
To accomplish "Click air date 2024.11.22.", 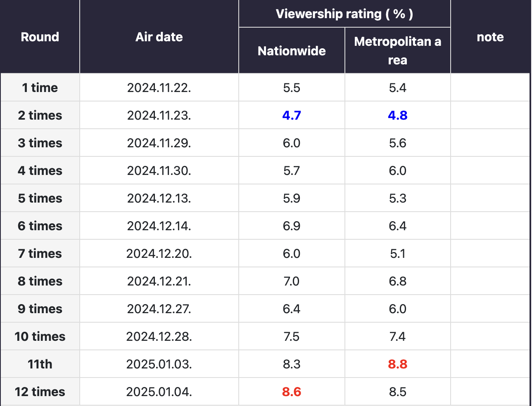I will (x=159, y=88).
